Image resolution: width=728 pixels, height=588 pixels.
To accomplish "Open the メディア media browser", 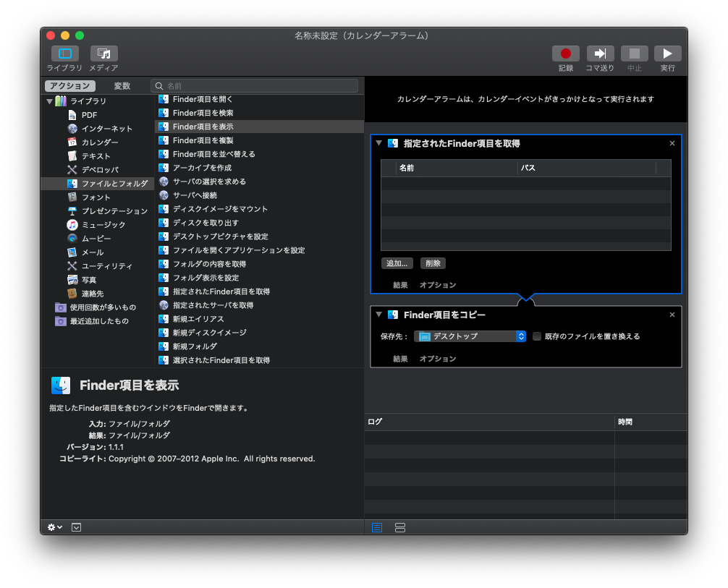I will point(103,54).
